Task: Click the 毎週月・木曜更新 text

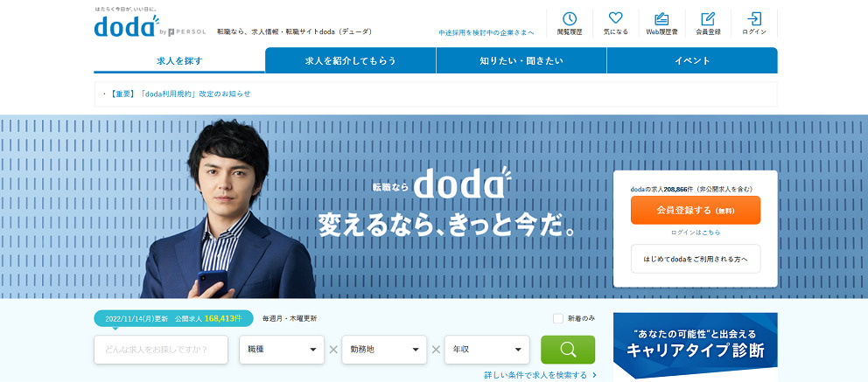Action: (x=290, y=318)
